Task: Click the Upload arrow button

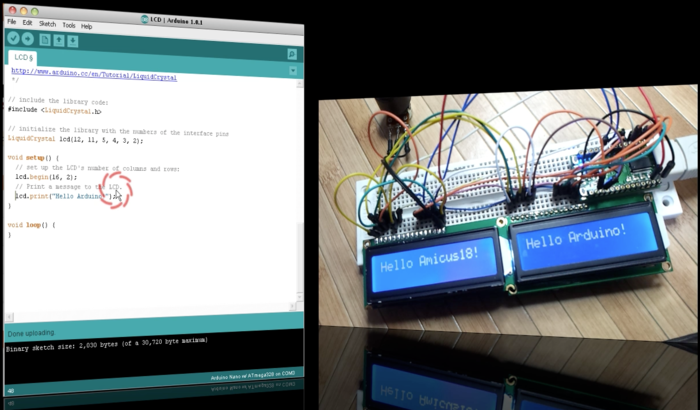Action: tap(28, 39)
